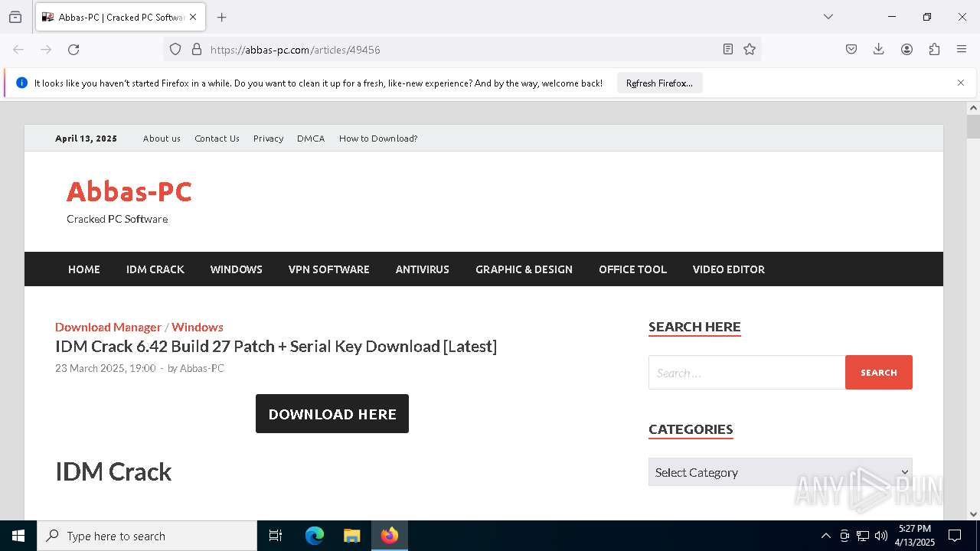Click the Refresh Firefox button
980x551 pixels.
click(x=659, y=83)
